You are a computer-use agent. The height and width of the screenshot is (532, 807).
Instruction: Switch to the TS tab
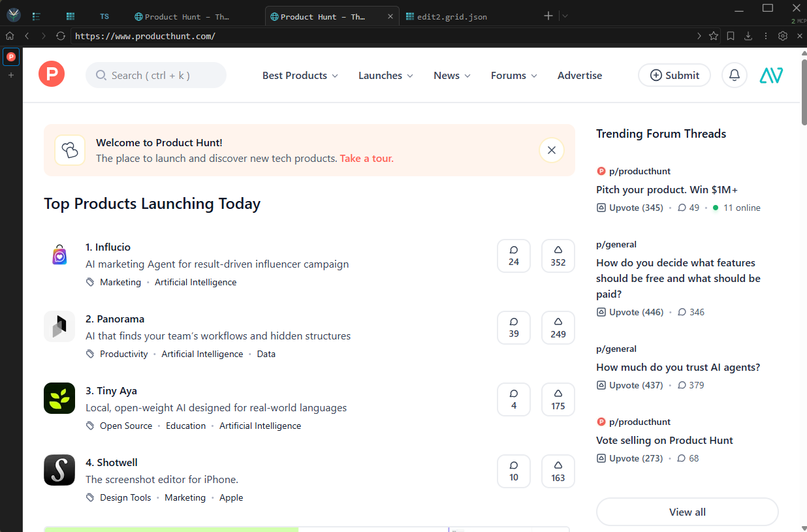[104, 16]
